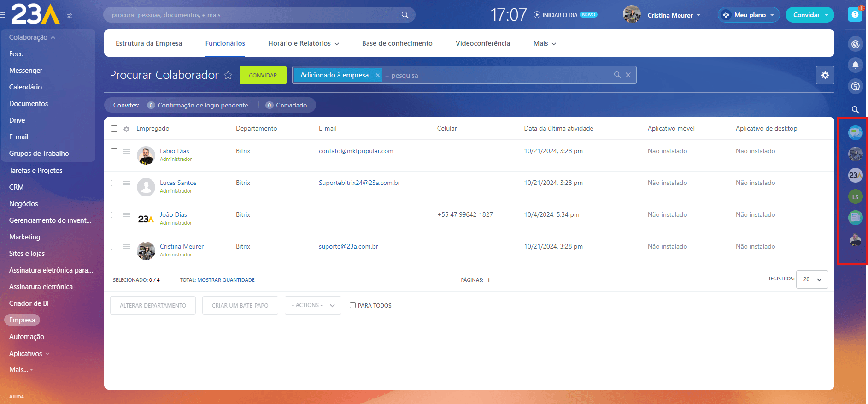This screenshot has width=868, height=404.
Task: Switch to Estrutura da Empresa tab
Action: (x=148, y=43)
